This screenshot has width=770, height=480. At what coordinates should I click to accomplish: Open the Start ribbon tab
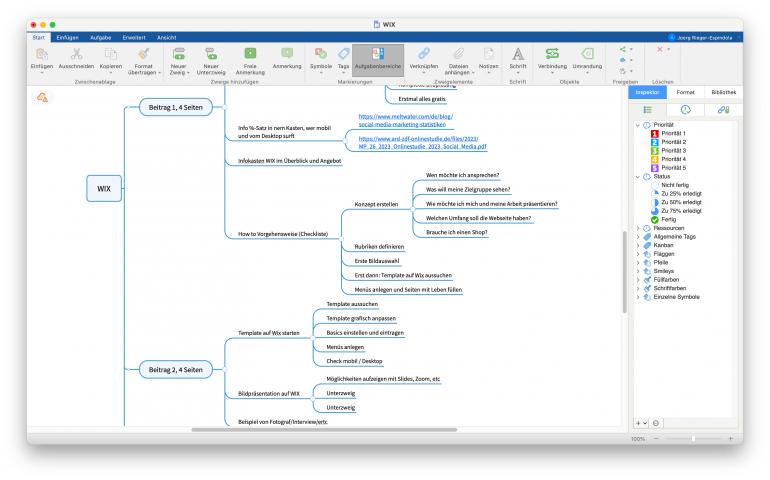(x=39, y=37)
